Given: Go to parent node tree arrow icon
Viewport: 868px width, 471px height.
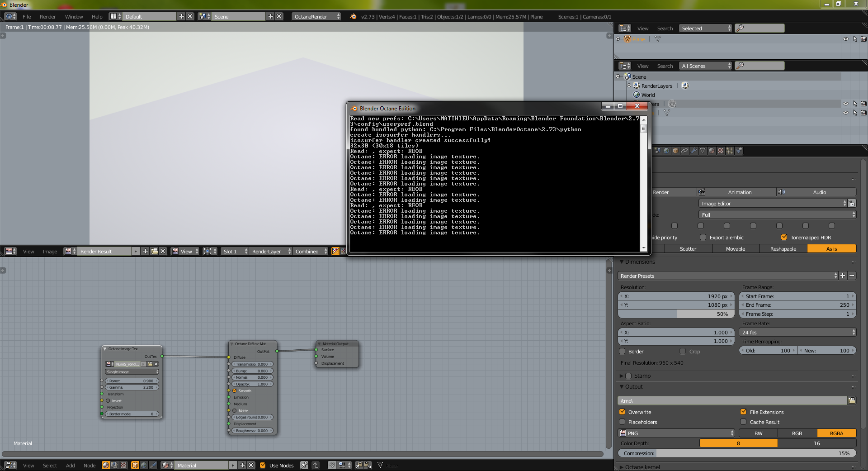Looking at the screenshot, I should click(316, 465).
